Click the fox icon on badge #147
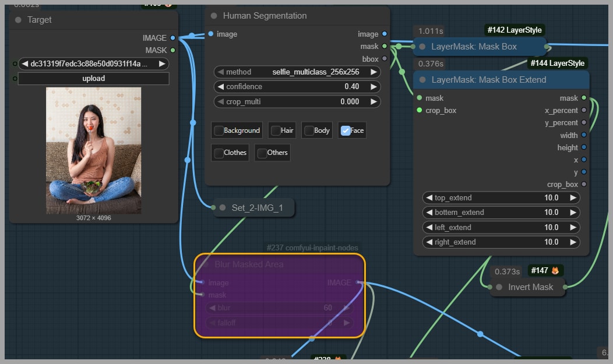Image resolution: width=613 pixels, height=364 pixels. 555,271
